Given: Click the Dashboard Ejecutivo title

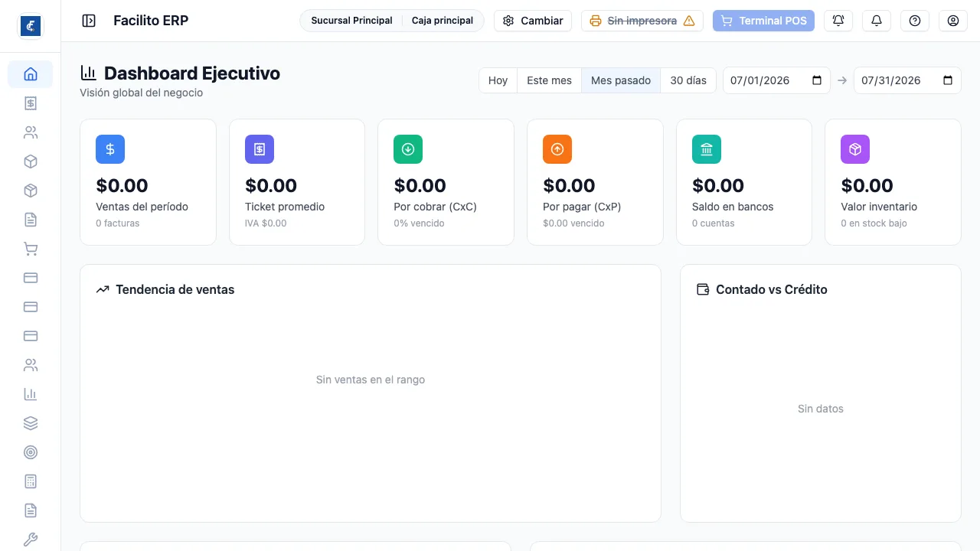Looking at the screenshot, I should tap(192, 73).
